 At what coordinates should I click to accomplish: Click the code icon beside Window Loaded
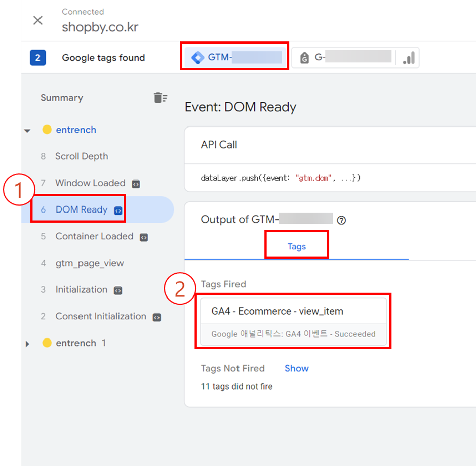click(136, 184)
